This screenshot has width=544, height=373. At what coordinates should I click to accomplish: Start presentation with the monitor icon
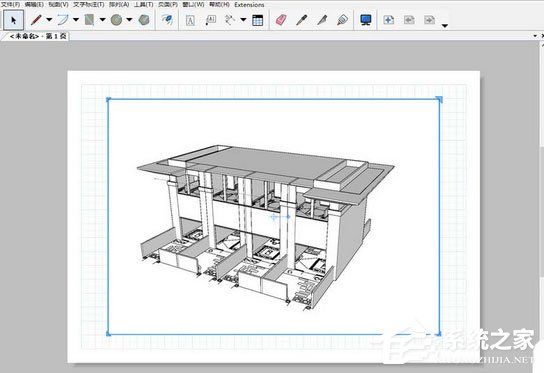(x=366, y=20)
